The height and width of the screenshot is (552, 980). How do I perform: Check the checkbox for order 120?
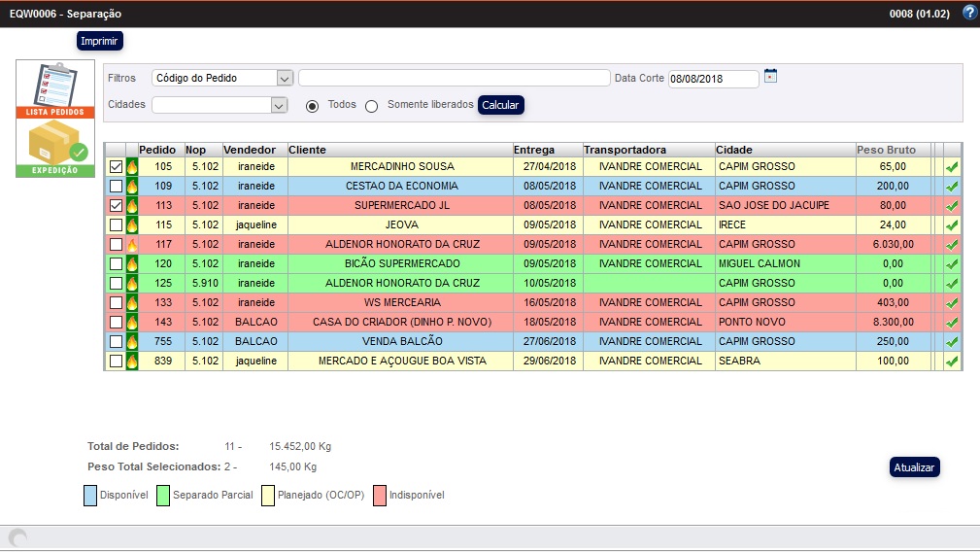click(116, 264)
